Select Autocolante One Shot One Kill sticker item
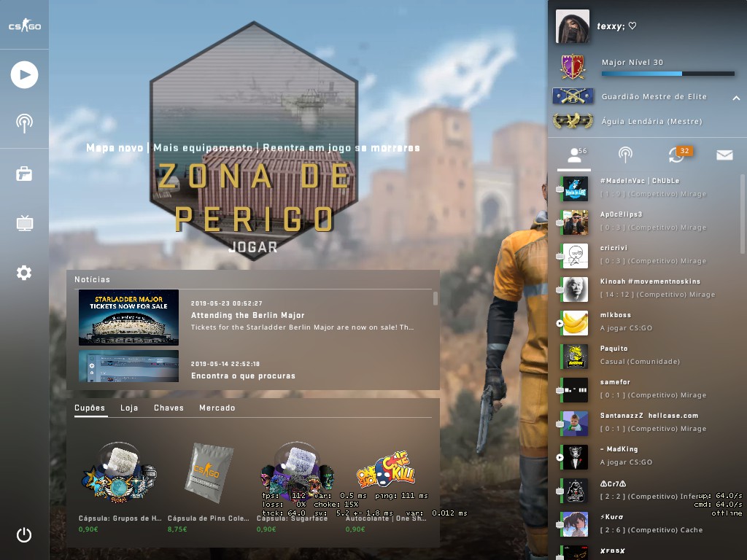The width and height of the screenshot is (747, 560). (387, 486)
